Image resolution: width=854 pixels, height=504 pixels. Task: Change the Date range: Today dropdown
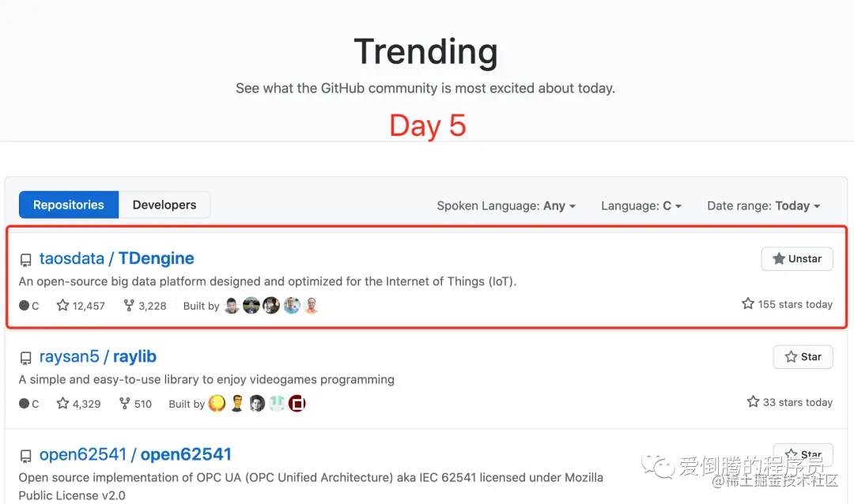(763, 205)
